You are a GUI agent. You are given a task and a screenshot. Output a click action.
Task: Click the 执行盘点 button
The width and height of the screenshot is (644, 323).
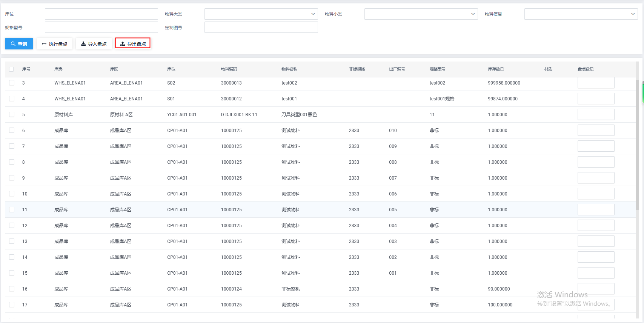54,44
